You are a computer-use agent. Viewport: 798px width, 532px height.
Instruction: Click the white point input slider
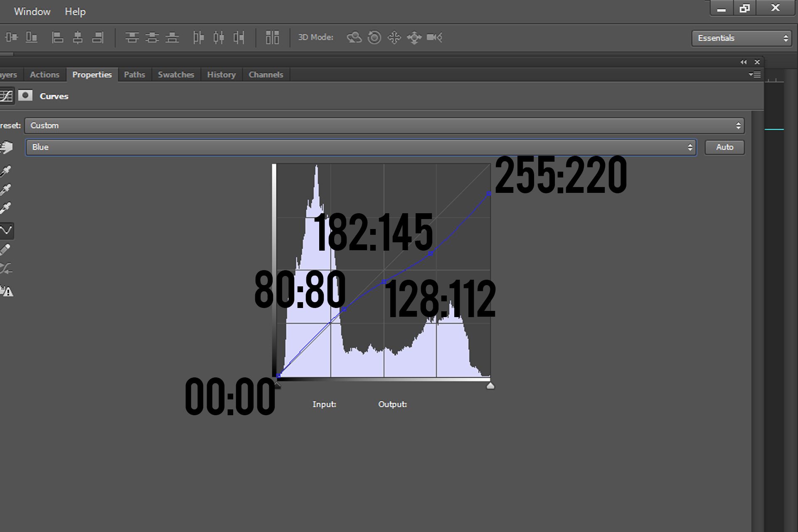click(x=490, y=386)
